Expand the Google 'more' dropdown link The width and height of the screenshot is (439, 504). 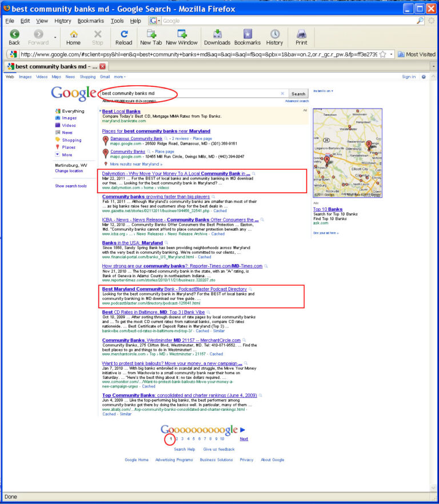(x=119, y=77)
